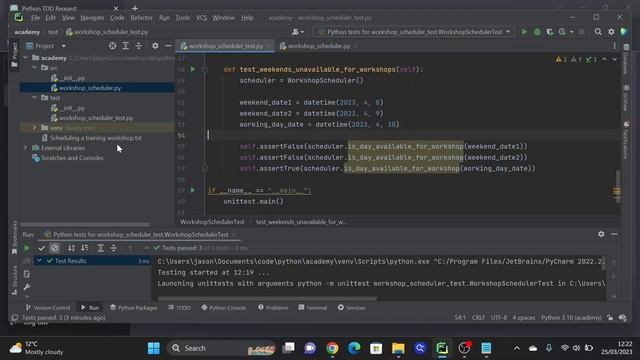
Task: Rerun tests in Run panel
Action: point(27,248)
